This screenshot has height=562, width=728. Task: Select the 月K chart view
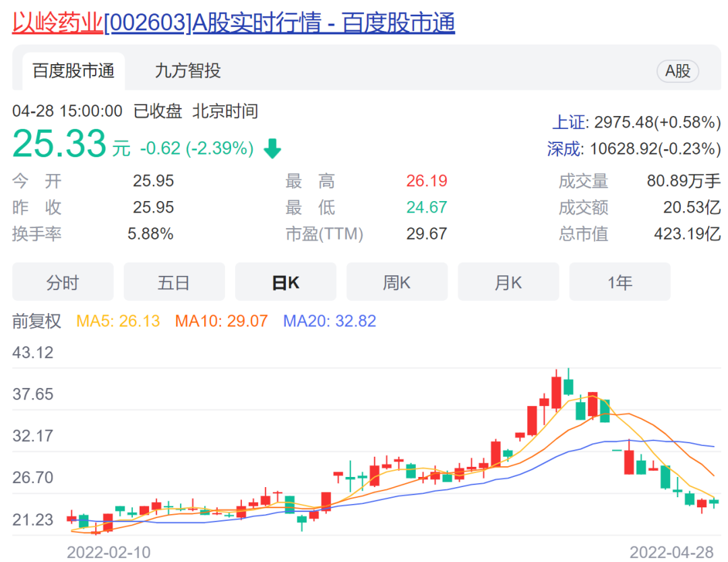(x=508, y=282)
